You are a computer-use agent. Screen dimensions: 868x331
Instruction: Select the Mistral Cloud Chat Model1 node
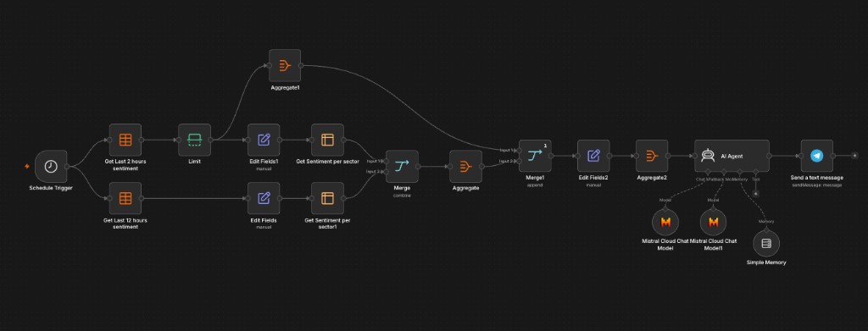pyautogui.click(x=714, y=222)
